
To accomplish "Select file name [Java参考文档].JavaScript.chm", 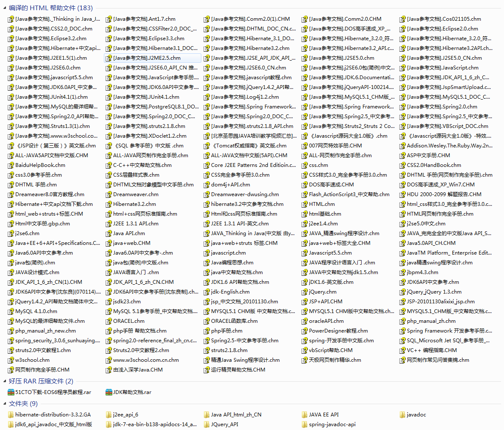I will click(443, 68).
